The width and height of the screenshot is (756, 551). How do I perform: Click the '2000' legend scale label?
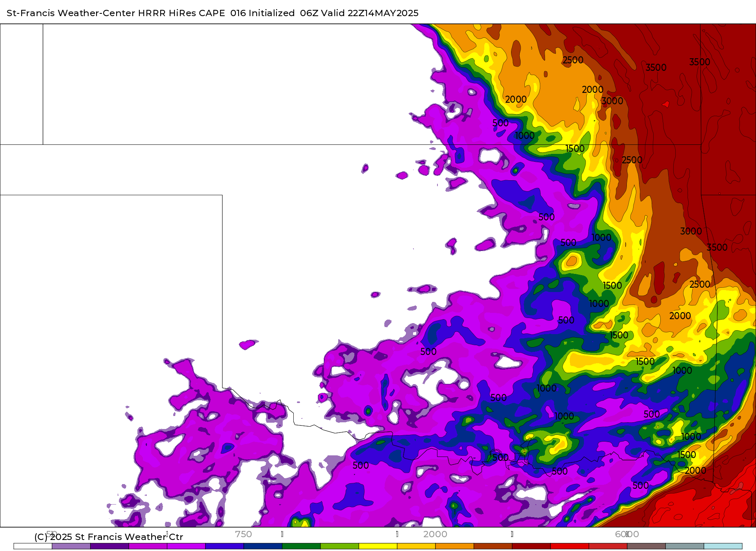435,534
